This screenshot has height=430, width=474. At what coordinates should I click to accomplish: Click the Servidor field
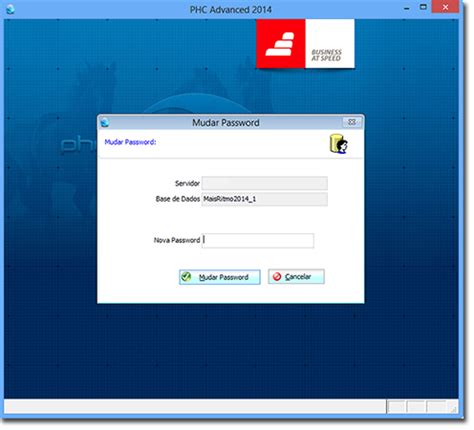point(265,183)
